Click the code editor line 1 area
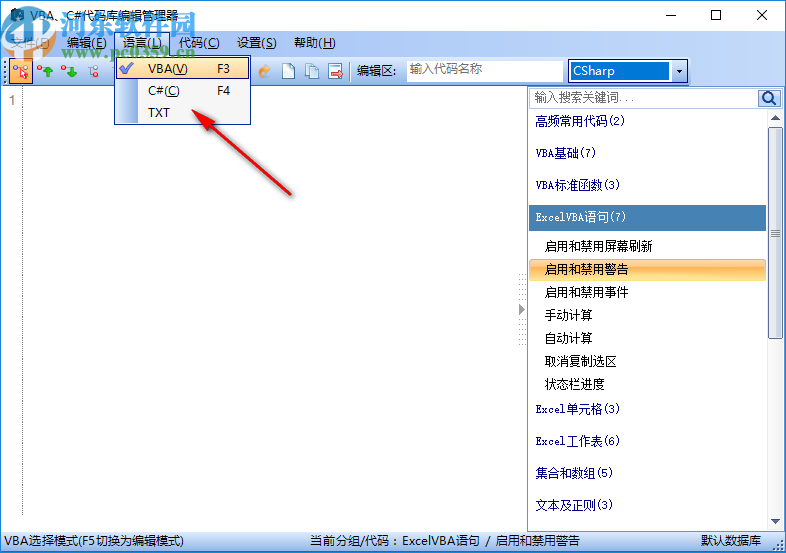 274,101
